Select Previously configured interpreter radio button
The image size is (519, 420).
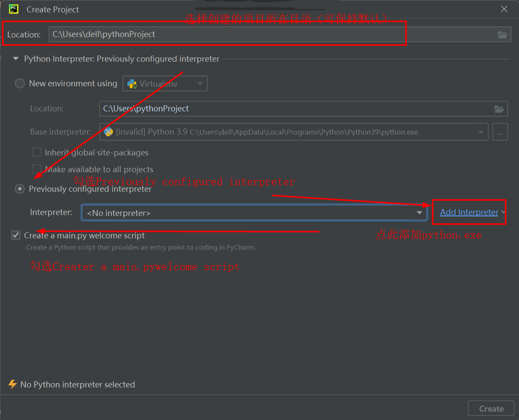click(x=20, y=189)
